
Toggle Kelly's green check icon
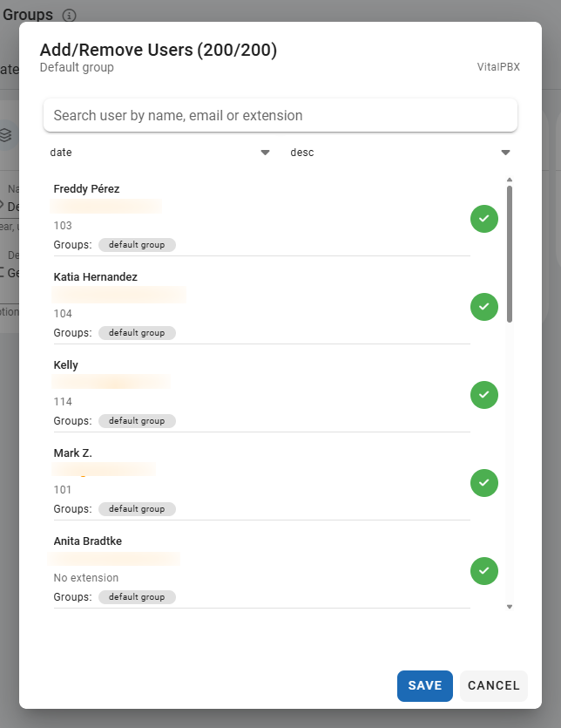(483, 395)
